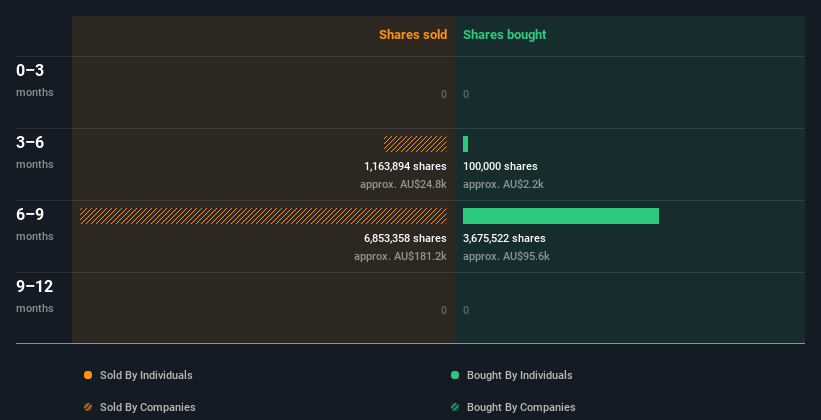This screenshot has height=420, width=821.
Task: Select the 6–9 months hatched sold bar
Action: pyautogui.click(x=263, y=216)
